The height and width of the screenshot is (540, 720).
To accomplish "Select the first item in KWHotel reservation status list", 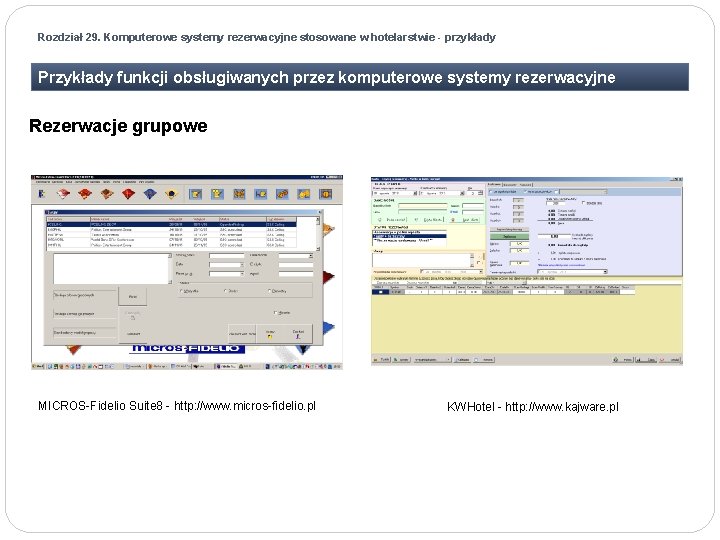I will pyautogui.click(x=409, y=232).
